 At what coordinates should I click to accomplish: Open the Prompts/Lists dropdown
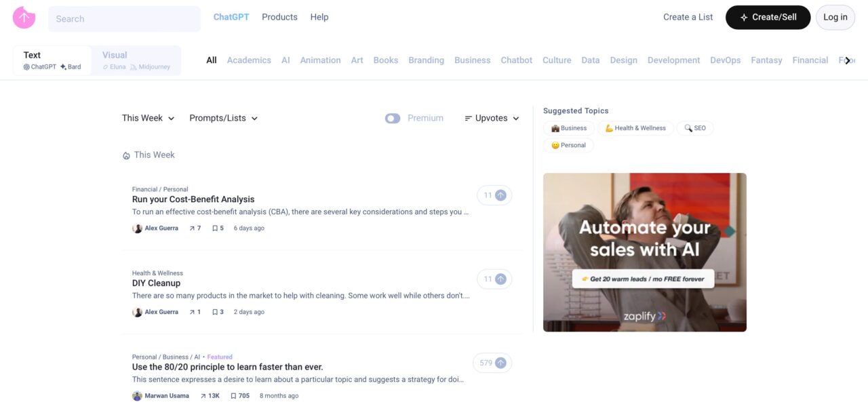coord(224,118)
